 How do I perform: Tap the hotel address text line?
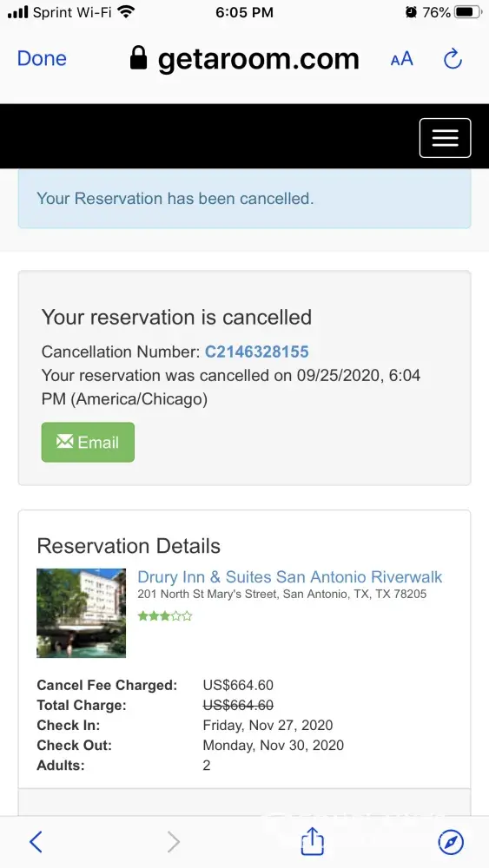click(282, 595)
